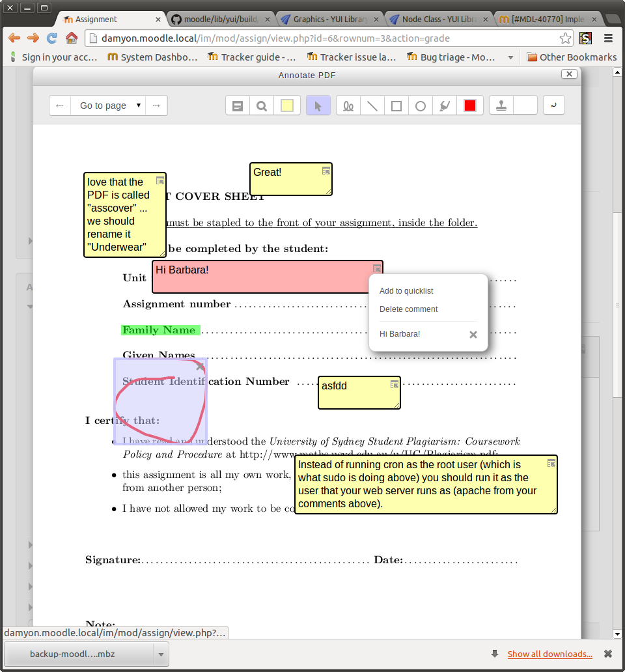Open the blank stamp picker button

coord(525,106)
